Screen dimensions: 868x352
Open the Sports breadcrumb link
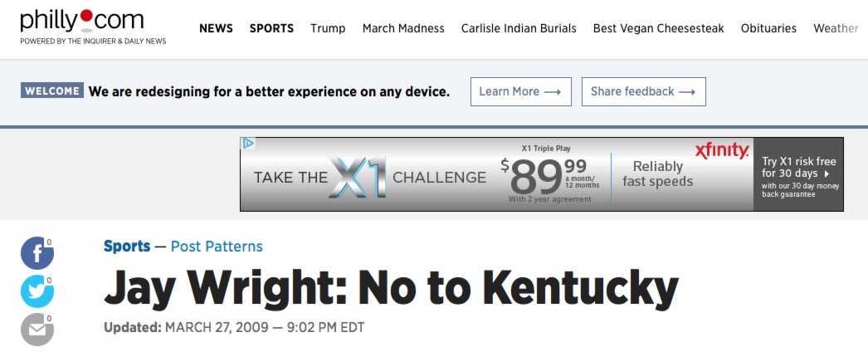pos(127,247)
